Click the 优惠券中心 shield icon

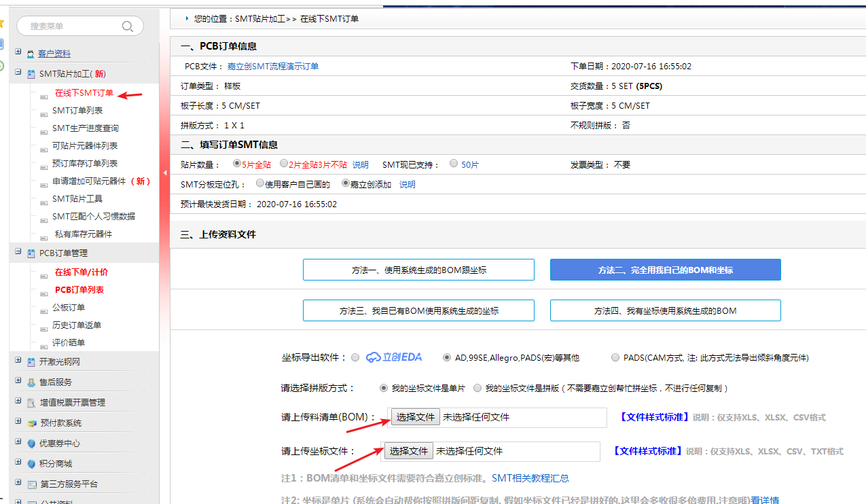pyautogui.click(x=31, y=444)
